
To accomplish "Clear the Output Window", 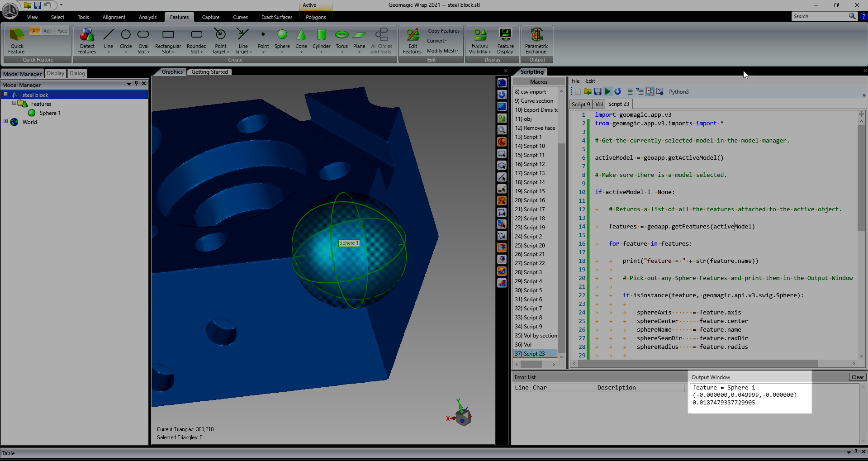I will (x=857, y=377).
